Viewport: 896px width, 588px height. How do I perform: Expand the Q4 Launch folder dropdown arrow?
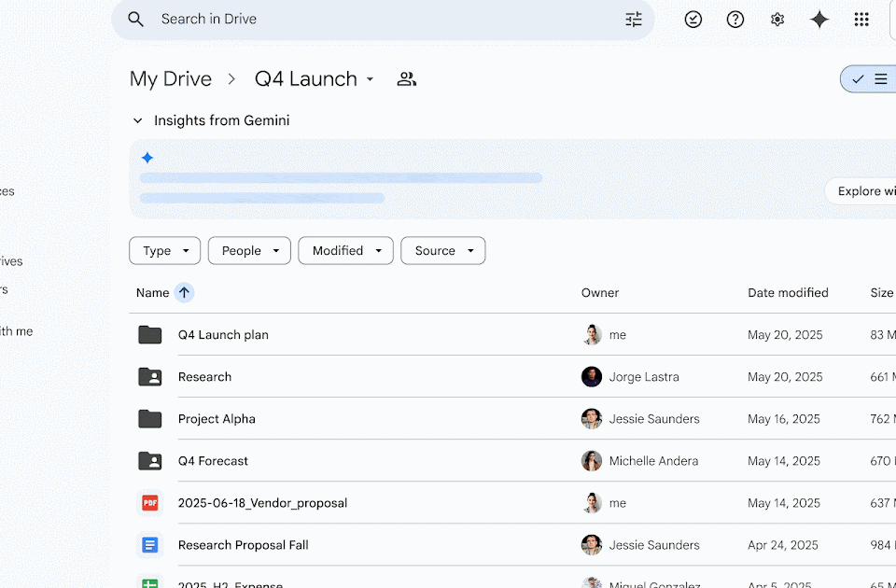pos(370,80)
